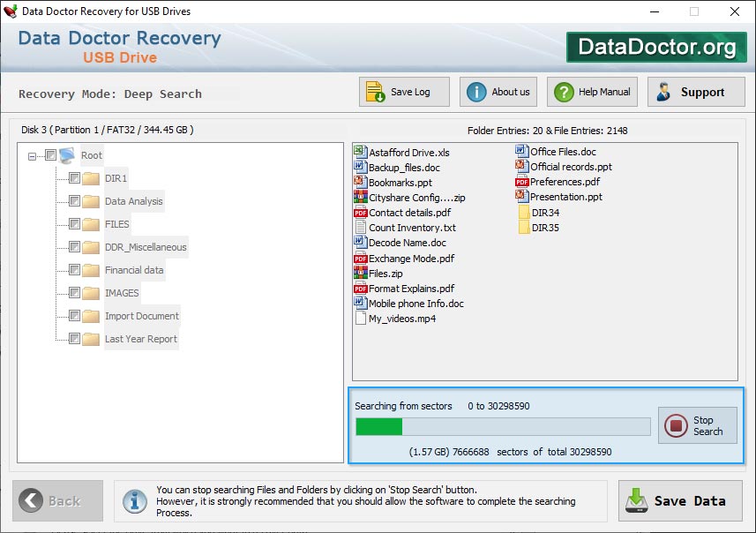Image resolution: width=756 pixels, height=533 pixels.
Task: Click Recovery Mode: Deep Search label
Action: click(x=110, y=94)
